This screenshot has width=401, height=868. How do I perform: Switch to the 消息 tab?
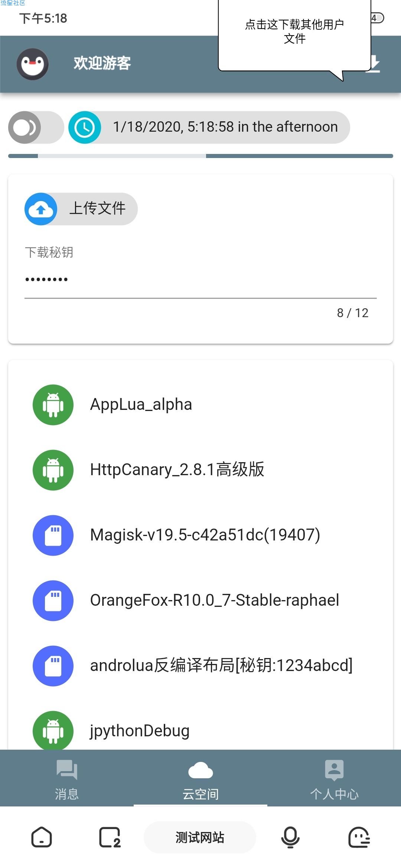[67, 778]
